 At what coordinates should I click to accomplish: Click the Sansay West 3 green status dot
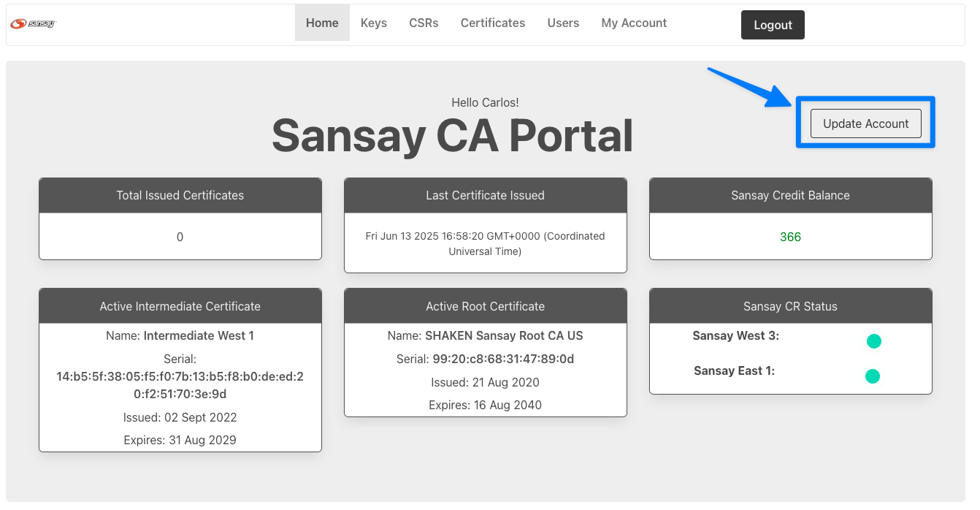[x=873, y=341]
